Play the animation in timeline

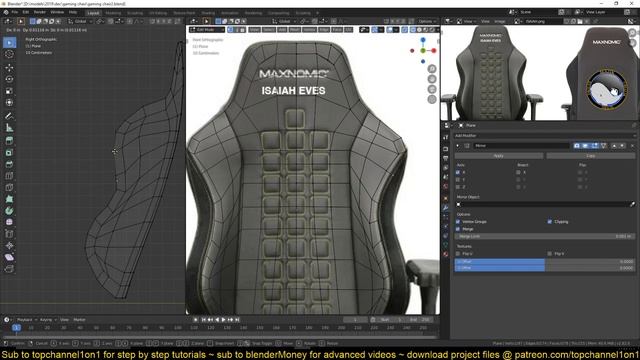[224, 320]
